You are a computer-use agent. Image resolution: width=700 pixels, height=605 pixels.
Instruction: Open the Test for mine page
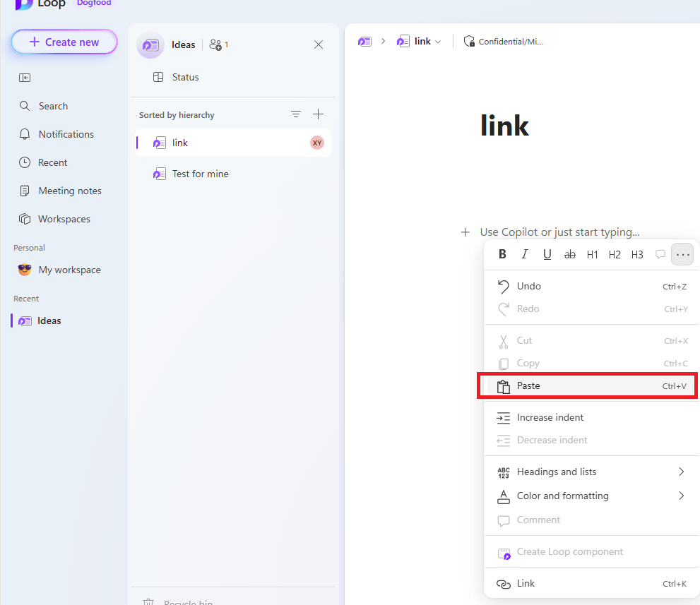233,174
